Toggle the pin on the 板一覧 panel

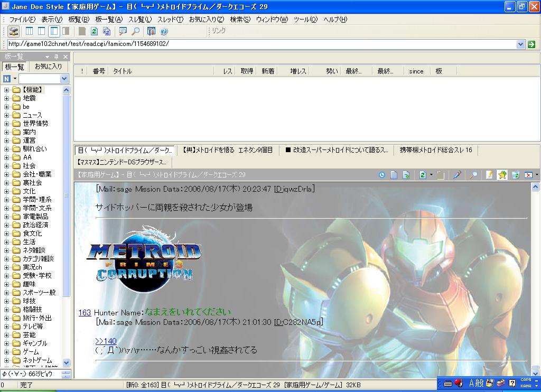(x=56, y=57)
